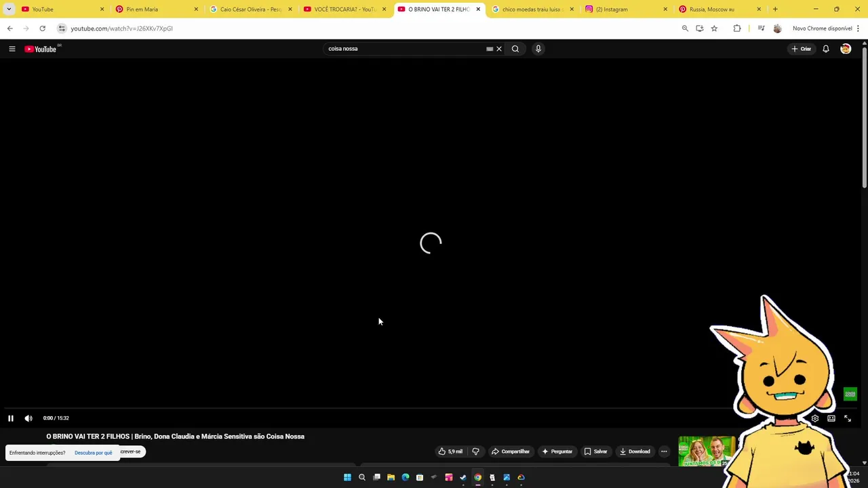The image size is (868, 488).
Task: Reload the current page
Action: (43, 28)
